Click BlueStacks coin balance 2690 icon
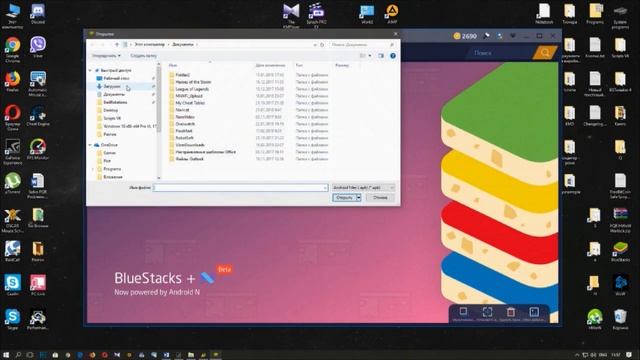640x360 pixels. coord(457,36)
